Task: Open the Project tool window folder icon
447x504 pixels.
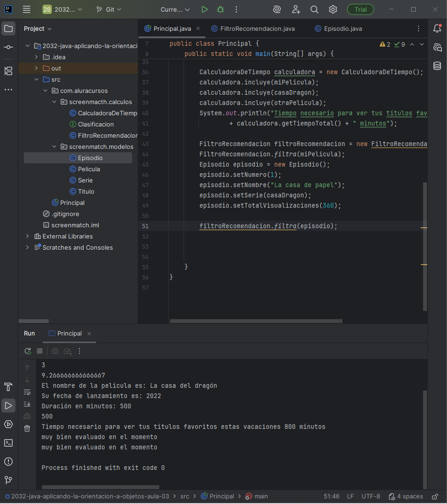Action: pos(9,28)
